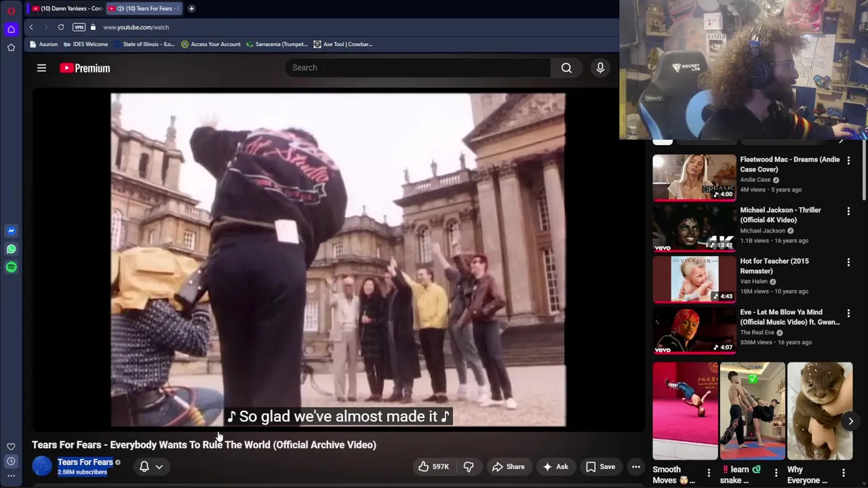868x488 pixels.
Task: Open sidebar three-dots setup menu
Action: click(11, 476)
